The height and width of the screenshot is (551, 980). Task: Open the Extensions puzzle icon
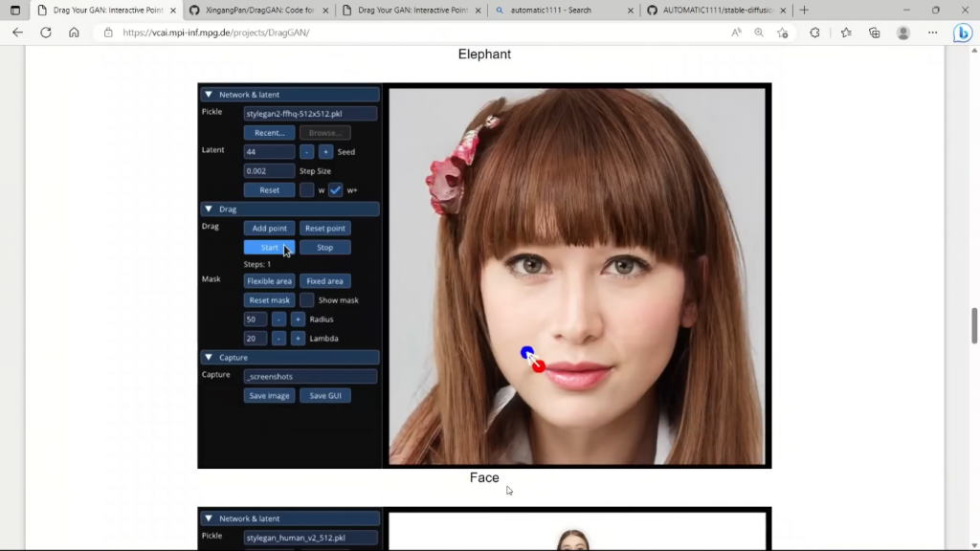(x=814, y=33)
